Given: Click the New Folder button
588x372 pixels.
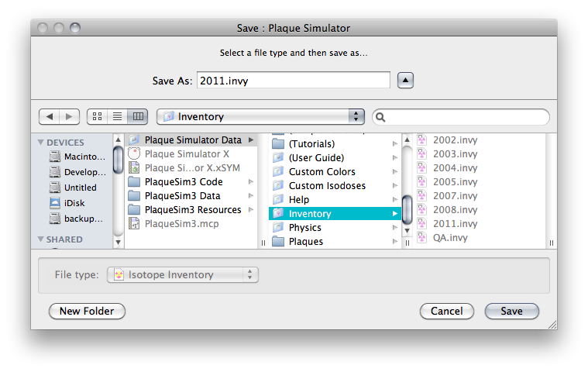Looking at the screenshot, I should click(x=87, y=311).
